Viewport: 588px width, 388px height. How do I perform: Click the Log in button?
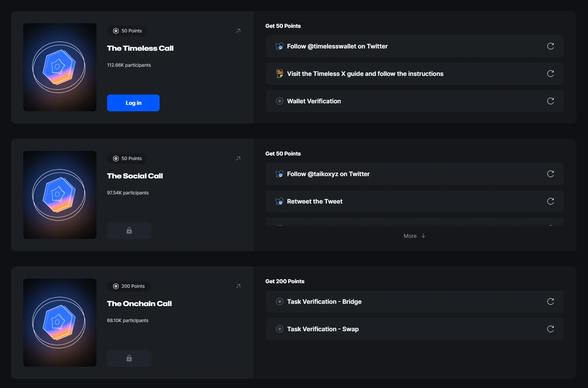pos(133,103)
